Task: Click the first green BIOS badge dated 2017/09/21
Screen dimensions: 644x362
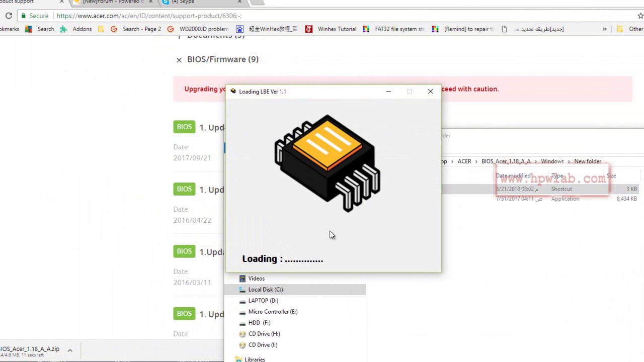Action: click(184, 127)
